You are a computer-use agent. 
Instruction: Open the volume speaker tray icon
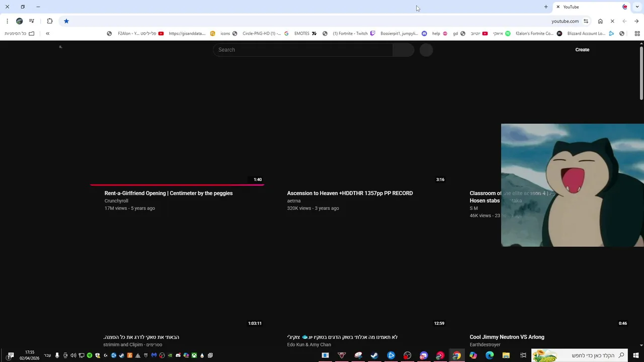tap(73, 355)
